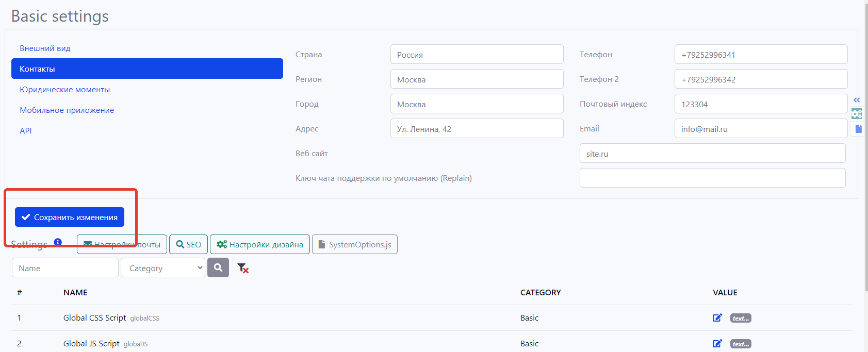Click the blue document icon on right edge

pos(858,129)
